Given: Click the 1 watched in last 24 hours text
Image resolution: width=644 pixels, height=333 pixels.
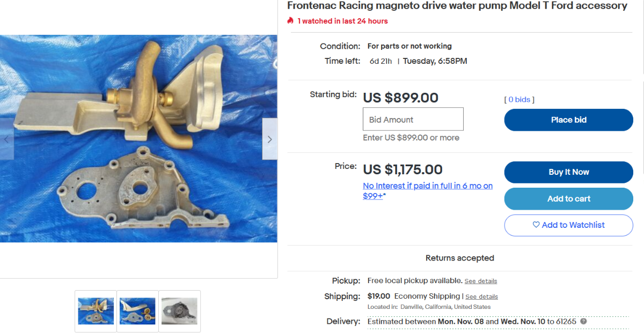Looking at the screenshot, I should pyautogui.click(x=342, y=21).
